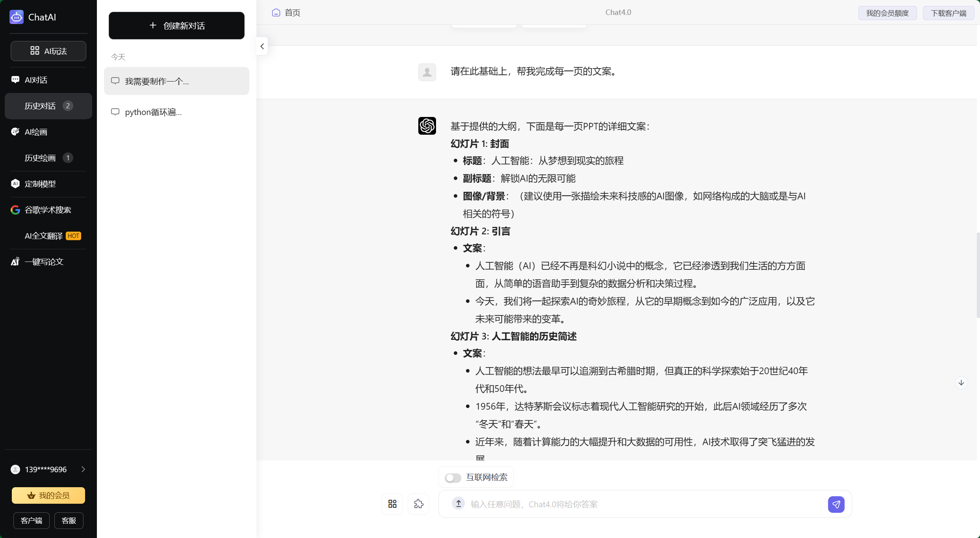Open 我的会员 membership page
980x538 pixels.
(x=48, y=495)
